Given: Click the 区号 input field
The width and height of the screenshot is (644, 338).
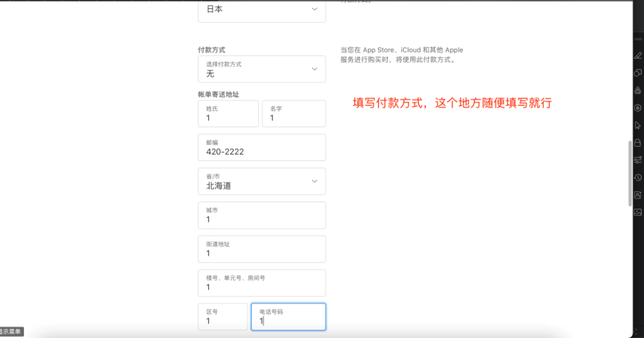Looking at the screenshot, I should (x=223, y=317).
